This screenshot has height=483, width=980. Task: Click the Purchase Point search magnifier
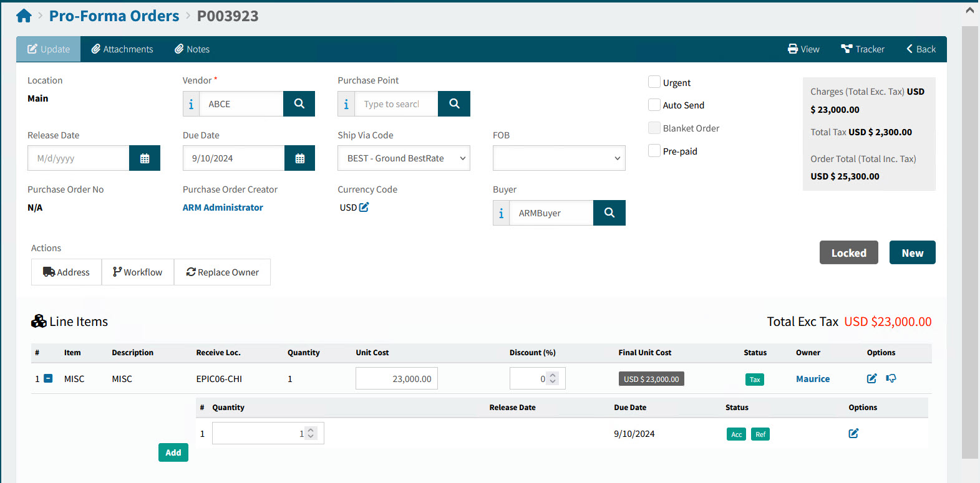tap(454, 104)
